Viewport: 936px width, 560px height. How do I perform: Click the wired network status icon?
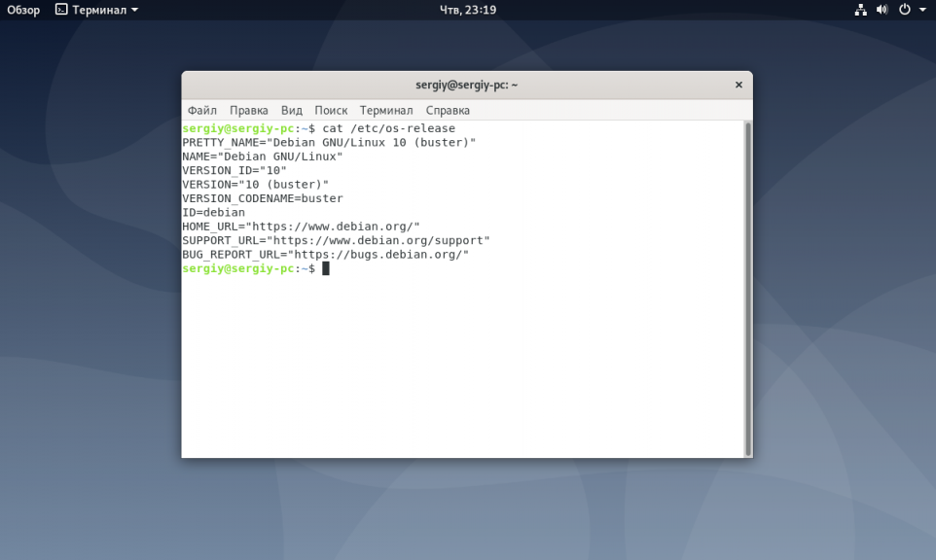[x=860, y=10]
